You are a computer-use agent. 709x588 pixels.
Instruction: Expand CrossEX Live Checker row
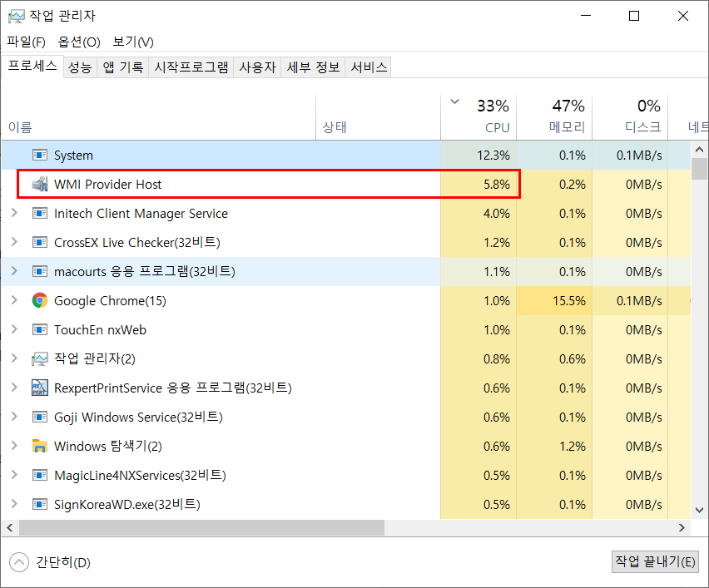(14, 242)
